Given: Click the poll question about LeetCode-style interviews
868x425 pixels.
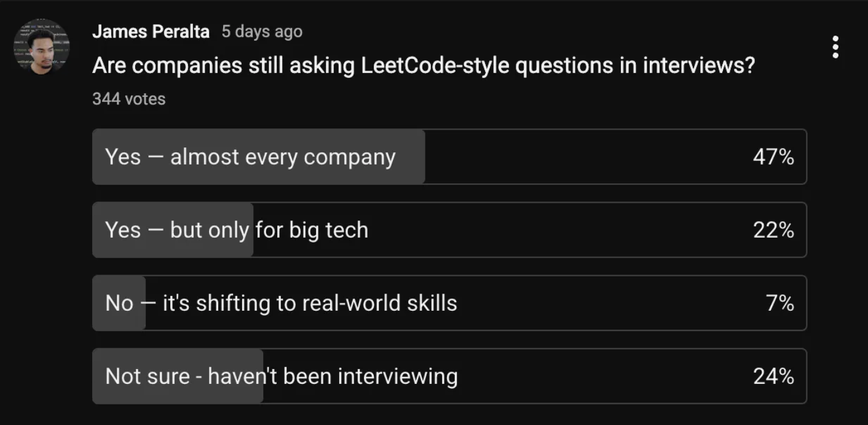Looking at the screenshot, I should tap(423, 66).
